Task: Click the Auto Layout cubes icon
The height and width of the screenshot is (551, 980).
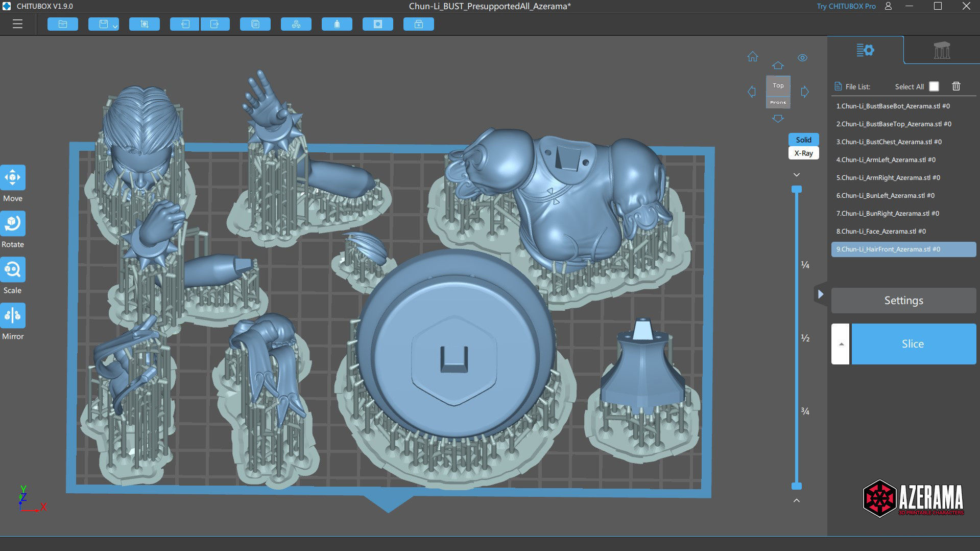Action: click(x=296, y=24)
